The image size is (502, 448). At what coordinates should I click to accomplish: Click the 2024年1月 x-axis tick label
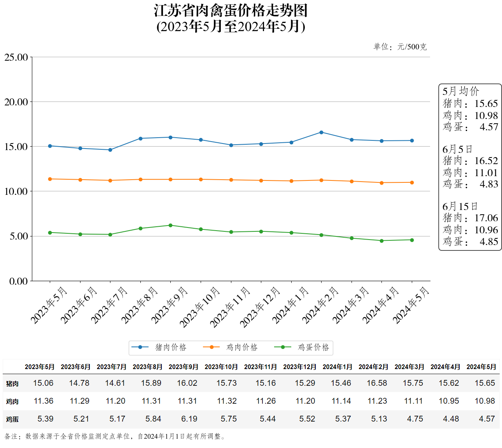tap(290, 305)
